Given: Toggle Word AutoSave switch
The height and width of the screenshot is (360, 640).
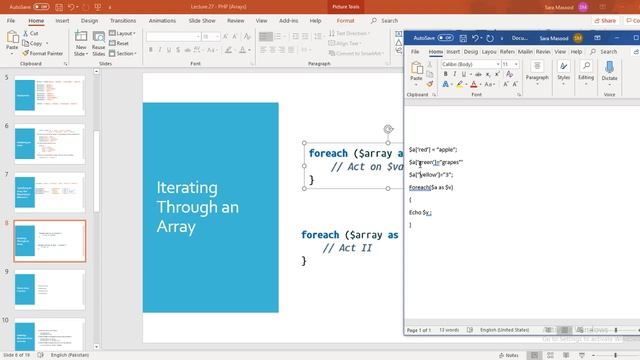Looking at the screenshot, I should pos(445,38).
